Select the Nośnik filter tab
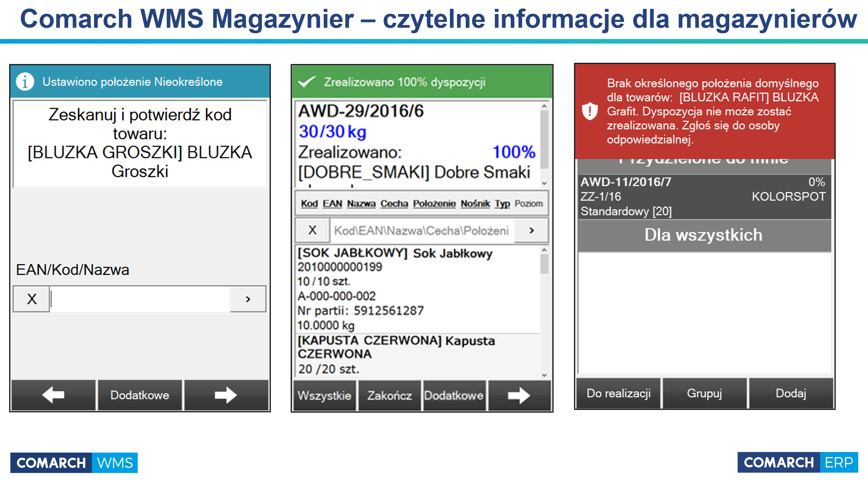 click(475, 204)
